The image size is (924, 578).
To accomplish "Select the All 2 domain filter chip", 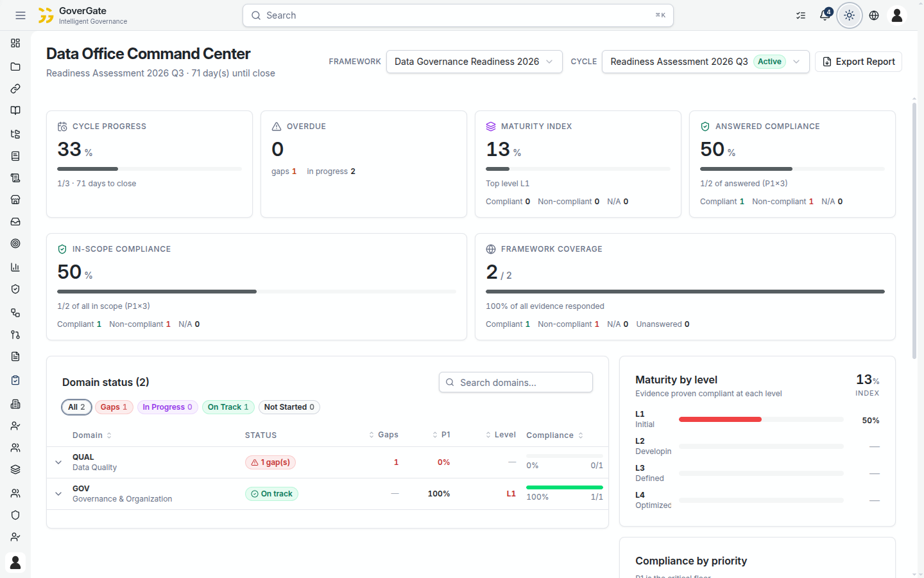I will pyautogui.click(x=76, y=407).
